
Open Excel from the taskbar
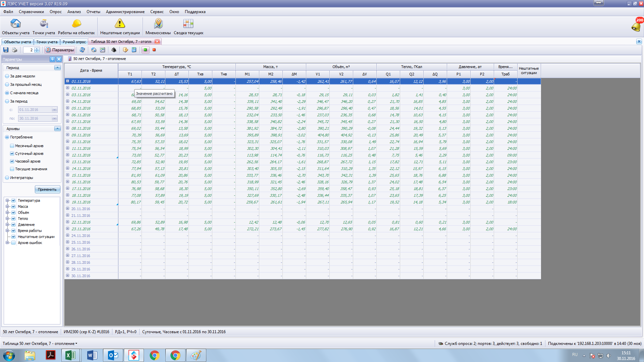coord(70,355)
